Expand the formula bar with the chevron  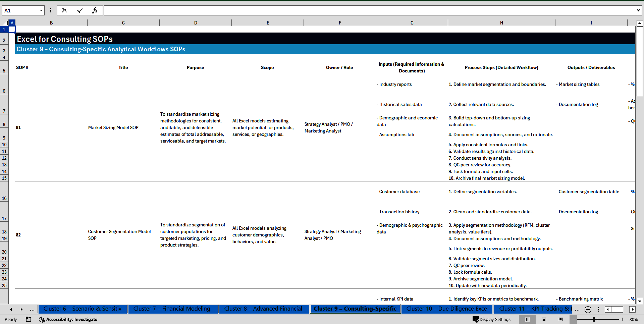pyautogui.click(x=639, y=10)
